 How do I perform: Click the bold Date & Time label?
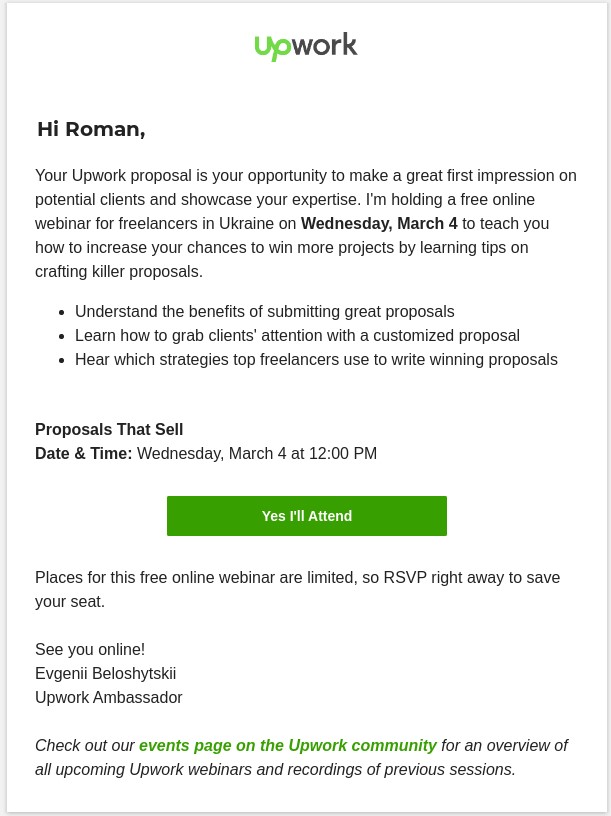83,453
